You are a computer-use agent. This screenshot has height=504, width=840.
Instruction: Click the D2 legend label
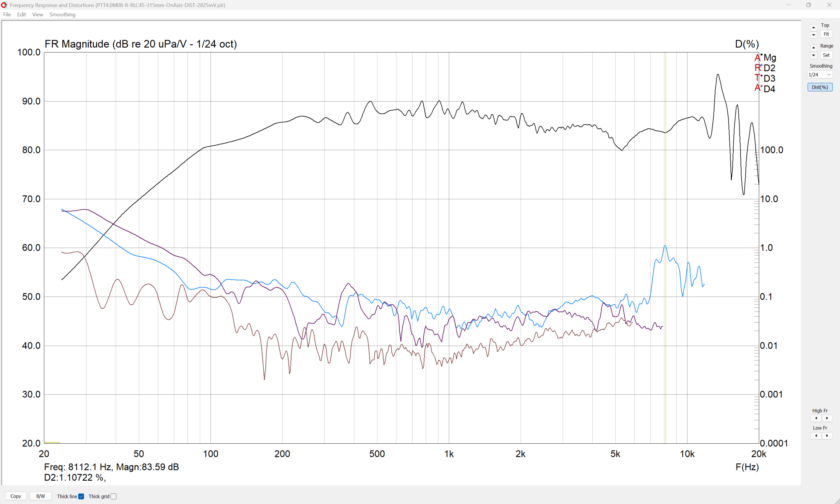tap(769, 68)
